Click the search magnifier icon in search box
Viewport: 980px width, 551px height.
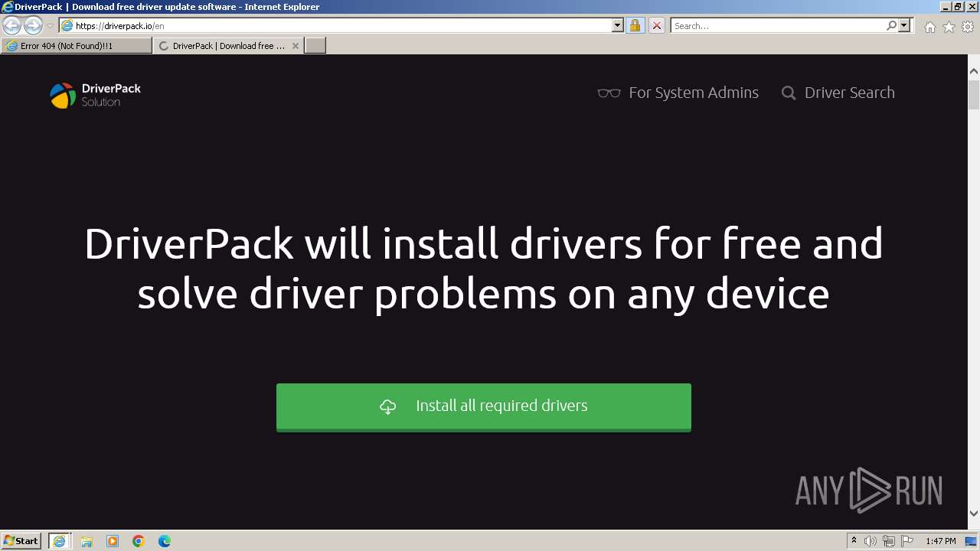[x=891, y=25]
